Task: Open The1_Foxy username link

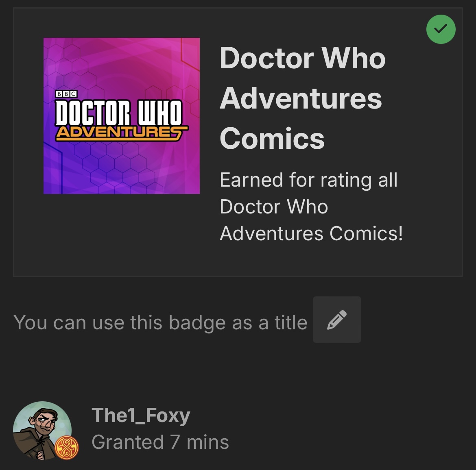Action: click(x=141, y=415)
